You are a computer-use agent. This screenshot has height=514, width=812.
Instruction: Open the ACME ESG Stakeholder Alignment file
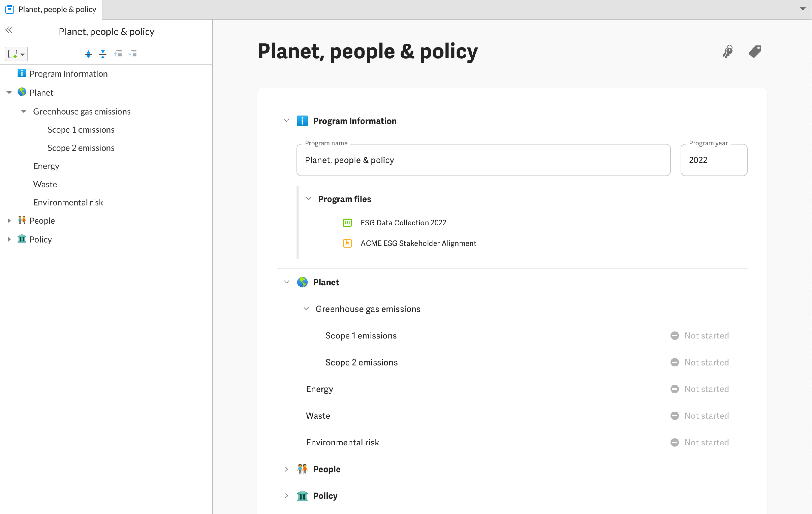pos(418,243)
